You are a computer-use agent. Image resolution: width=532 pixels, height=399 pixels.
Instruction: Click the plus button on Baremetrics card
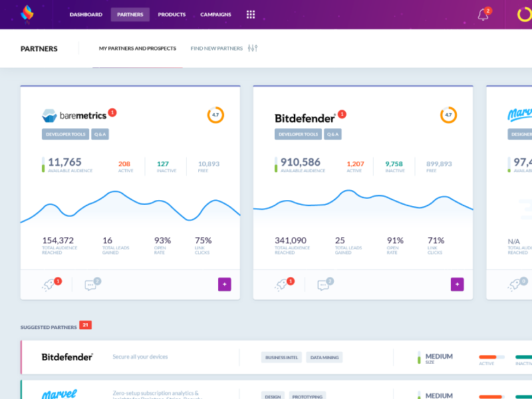tap(224, 285)
